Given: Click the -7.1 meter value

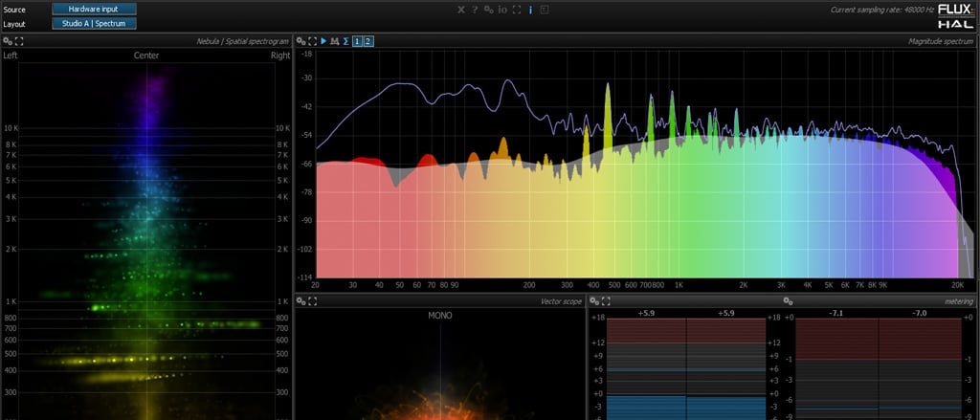Looking at the screenshot, I should point(836,313).
